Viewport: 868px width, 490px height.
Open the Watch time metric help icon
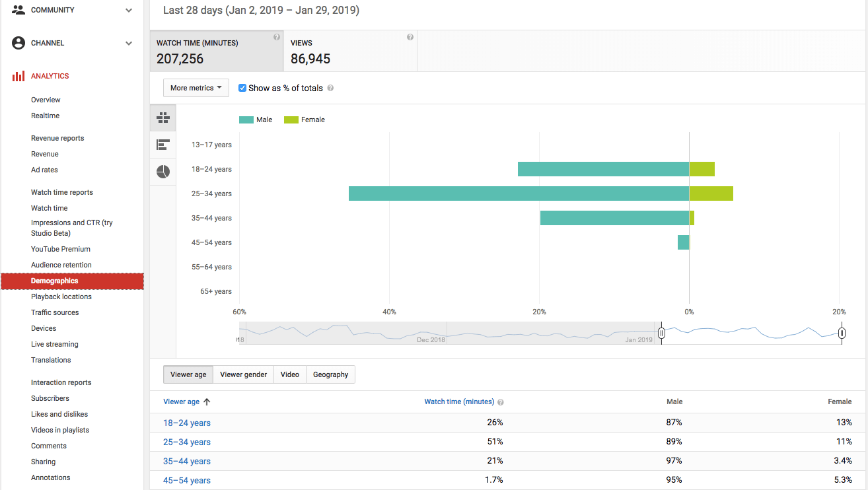[276, 36]
